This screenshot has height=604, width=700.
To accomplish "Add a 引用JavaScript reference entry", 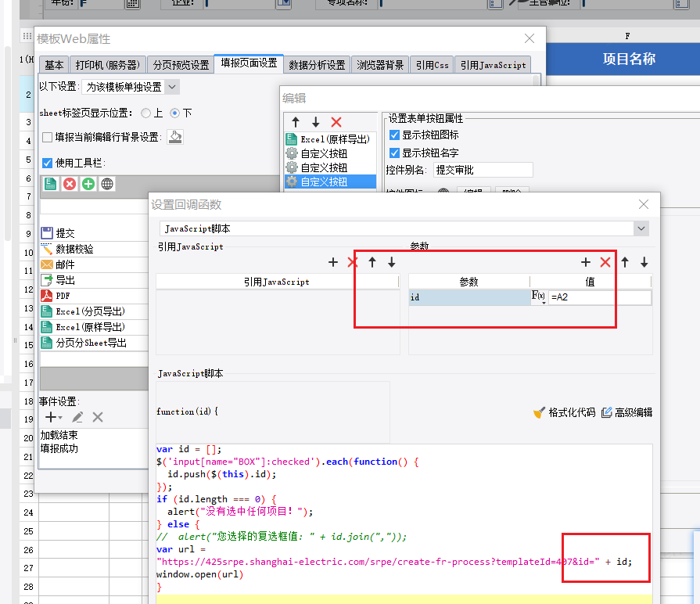I will [x=333, y=262].
